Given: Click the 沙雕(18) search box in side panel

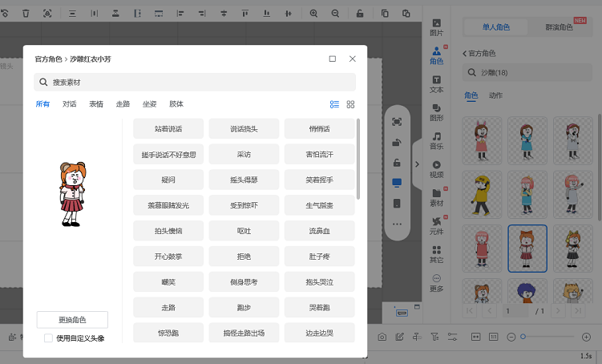Looking at the screenshot, I should point(527,73).
